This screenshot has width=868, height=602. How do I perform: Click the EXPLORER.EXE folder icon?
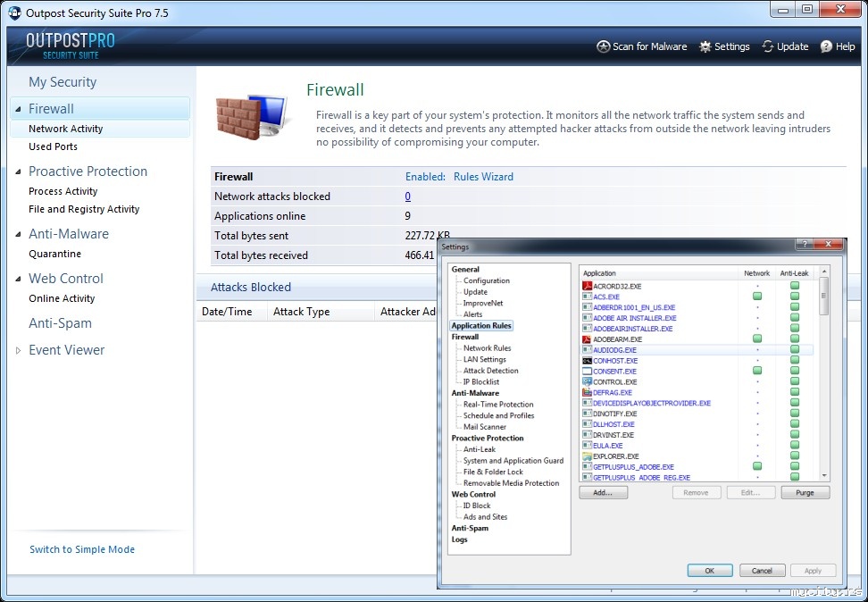pyautogui.click(x=587, y=456)
